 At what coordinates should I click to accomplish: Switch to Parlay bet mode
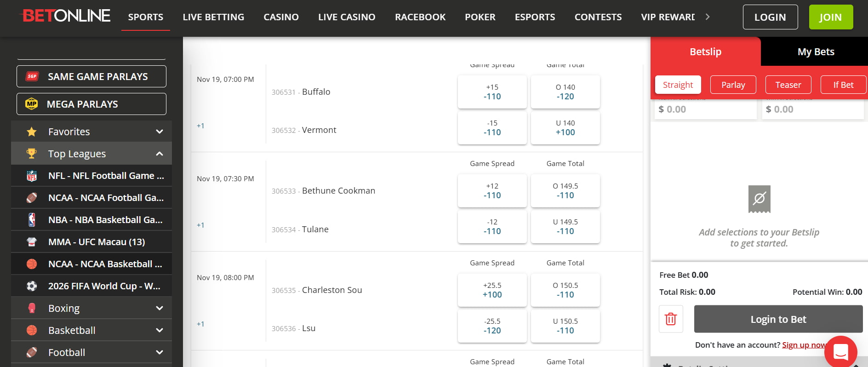point(733,85)
